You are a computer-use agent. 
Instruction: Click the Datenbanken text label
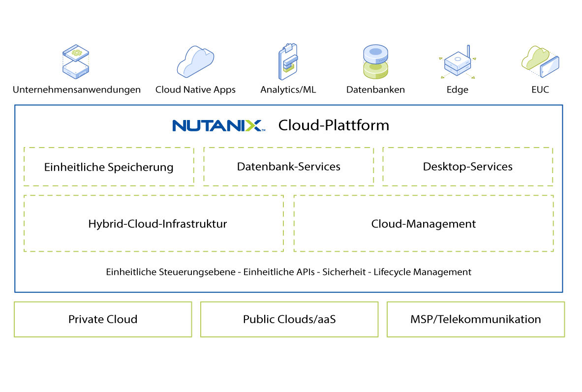(x=375, y=90)
